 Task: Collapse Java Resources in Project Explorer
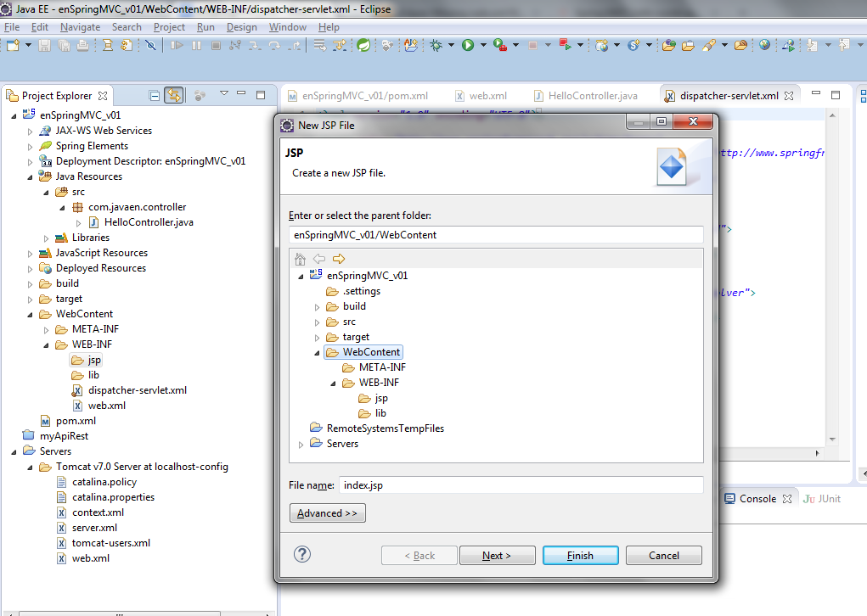30,176
